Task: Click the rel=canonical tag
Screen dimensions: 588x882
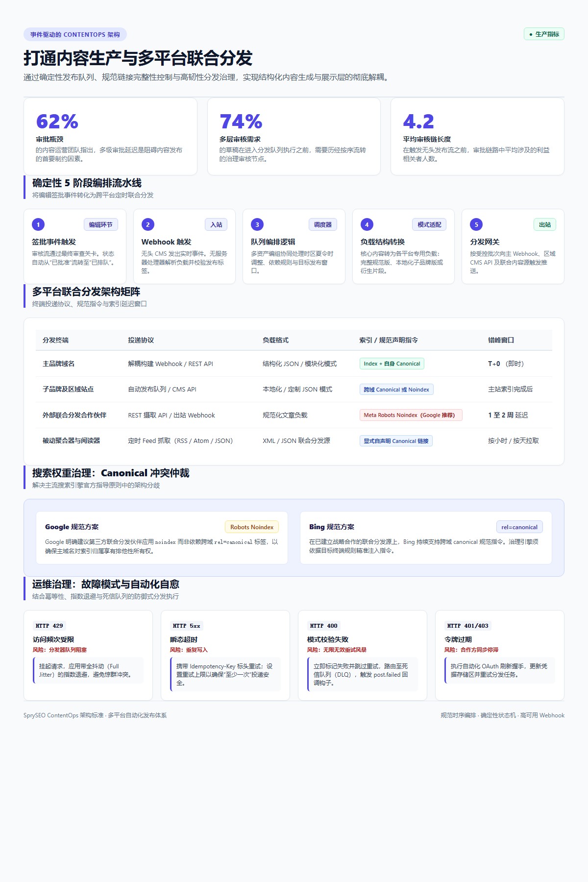Action: [x=519, y=527]
